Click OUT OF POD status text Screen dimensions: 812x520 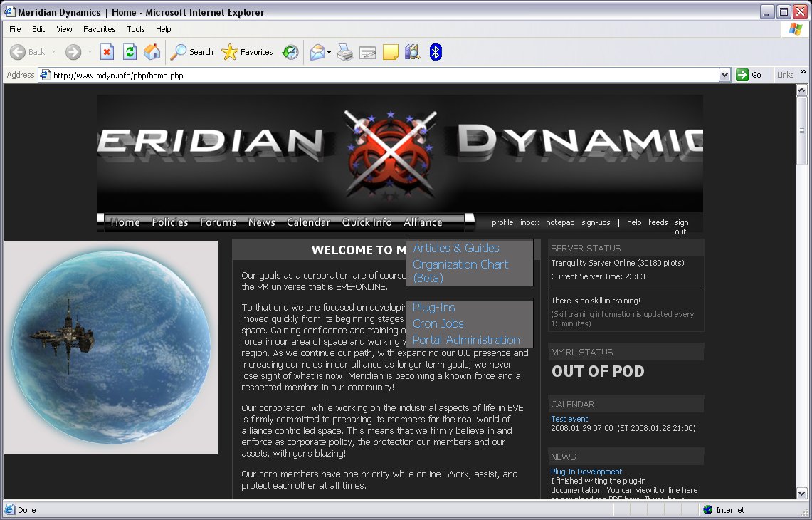[x=598, y=371]
